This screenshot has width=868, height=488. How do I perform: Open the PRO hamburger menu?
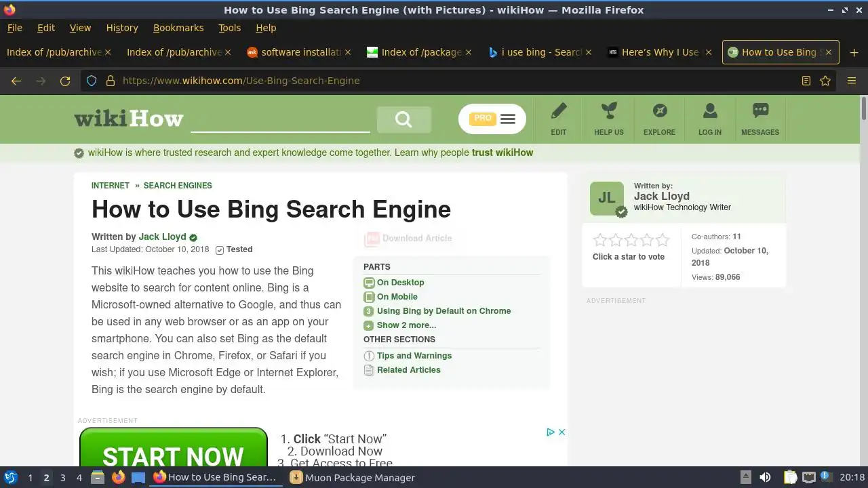(492, 119)
